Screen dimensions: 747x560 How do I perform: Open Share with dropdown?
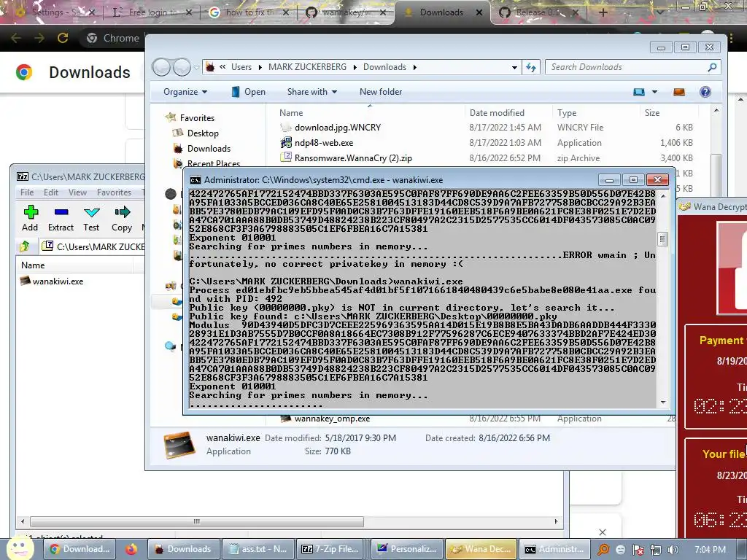312,92
